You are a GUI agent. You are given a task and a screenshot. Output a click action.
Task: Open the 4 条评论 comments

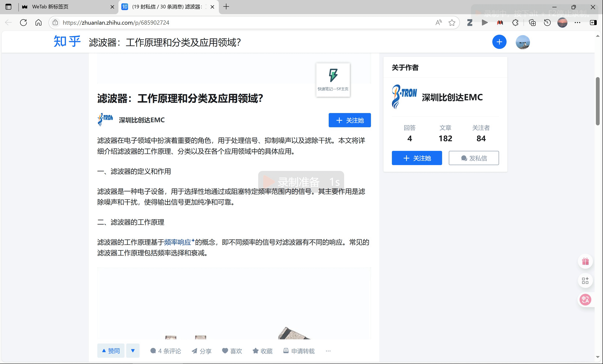coord(166,351)
